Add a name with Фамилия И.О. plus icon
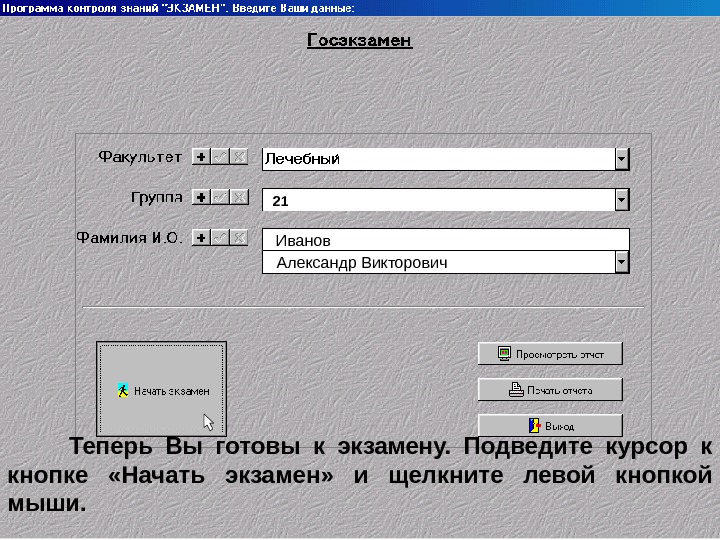Image resolution: width=720 pixels, height=540 pixels. coord(201,237)
